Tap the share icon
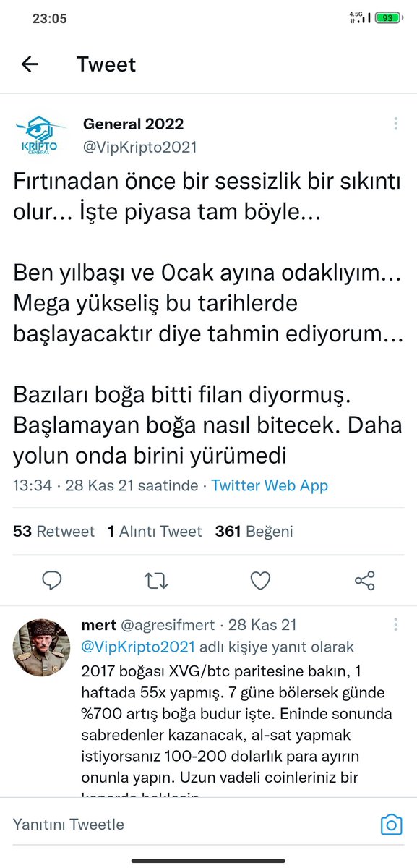Image resolution: width=417 pixels, height=868 pixels. click(x=365, y=580)
